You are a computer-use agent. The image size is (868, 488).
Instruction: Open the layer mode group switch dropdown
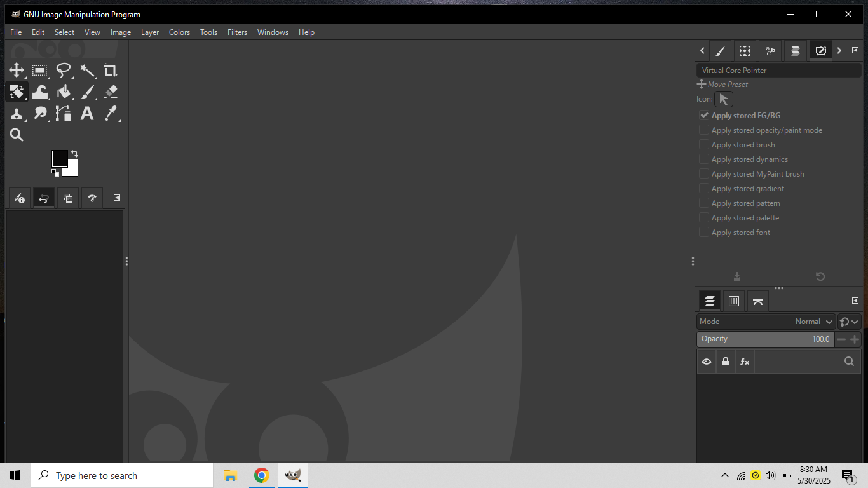[x=849, y=322]
